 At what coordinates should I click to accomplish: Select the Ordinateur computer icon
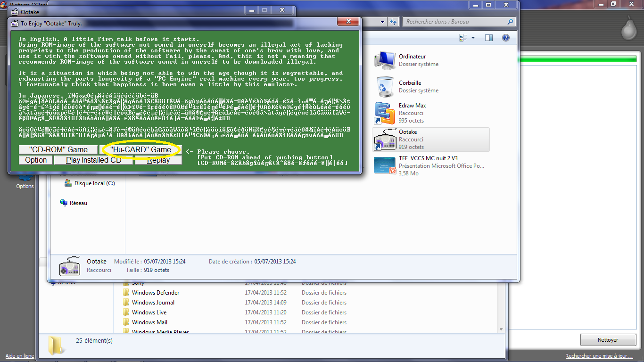click(x=385, y=60)
